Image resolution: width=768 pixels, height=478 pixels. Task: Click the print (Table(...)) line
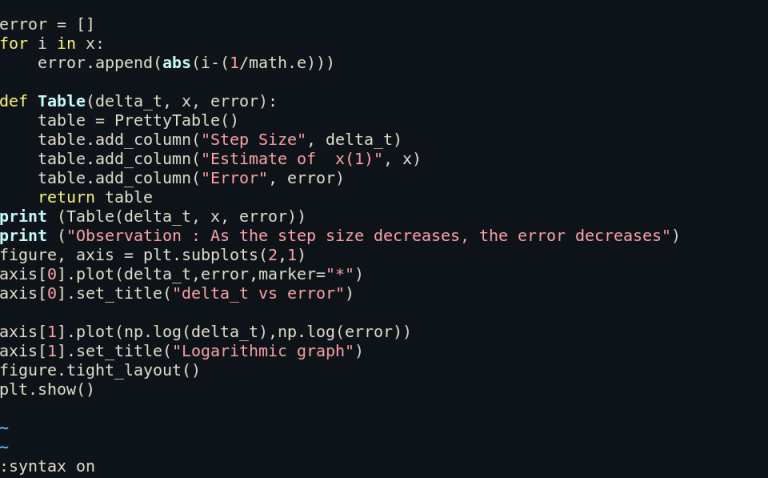point(152,216)
